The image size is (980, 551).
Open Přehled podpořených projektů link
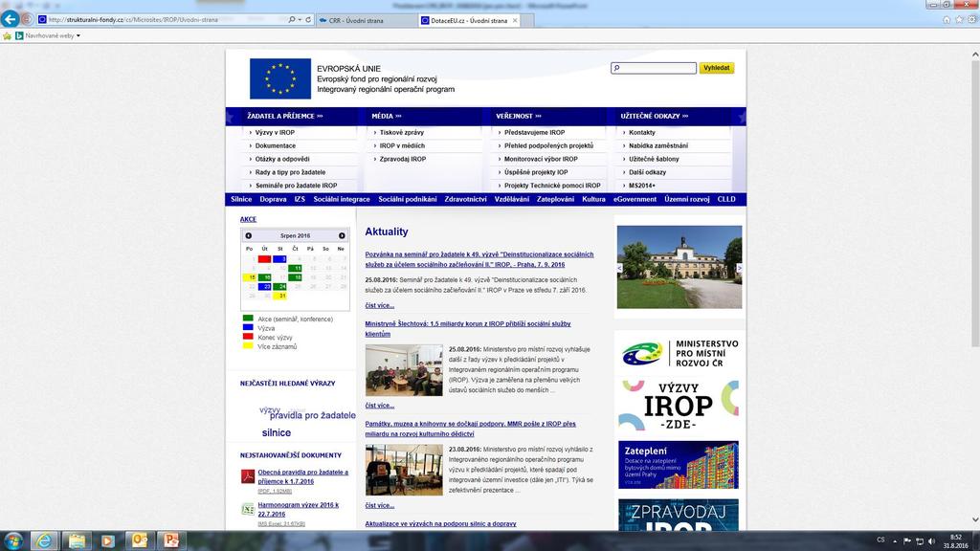548,145
